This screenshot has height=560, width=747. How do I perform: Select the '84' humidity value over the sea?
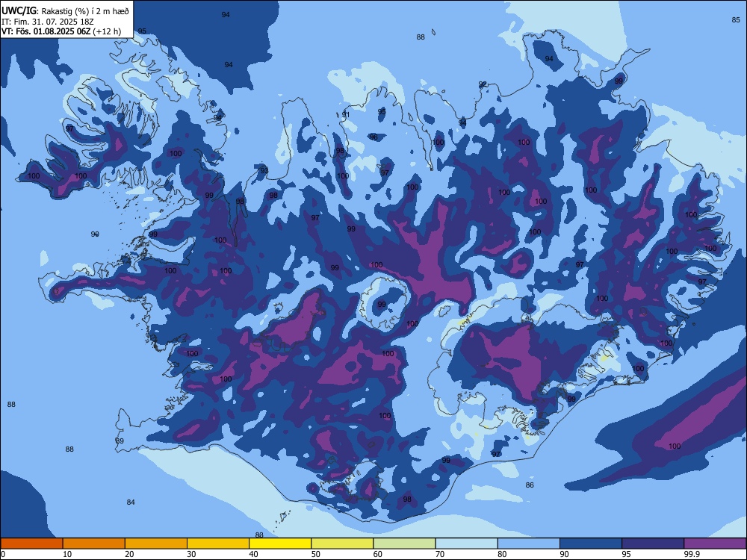[x=131, y=502]
